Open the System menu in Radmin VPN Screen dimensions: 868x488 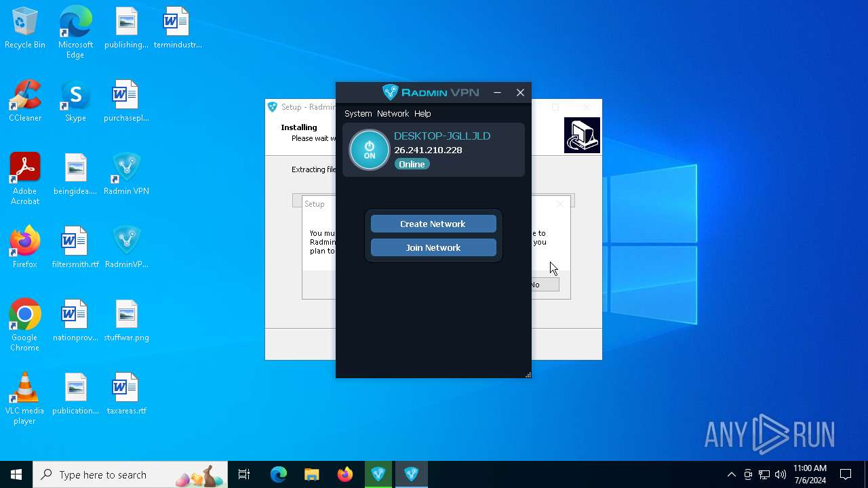pos(358,114)
